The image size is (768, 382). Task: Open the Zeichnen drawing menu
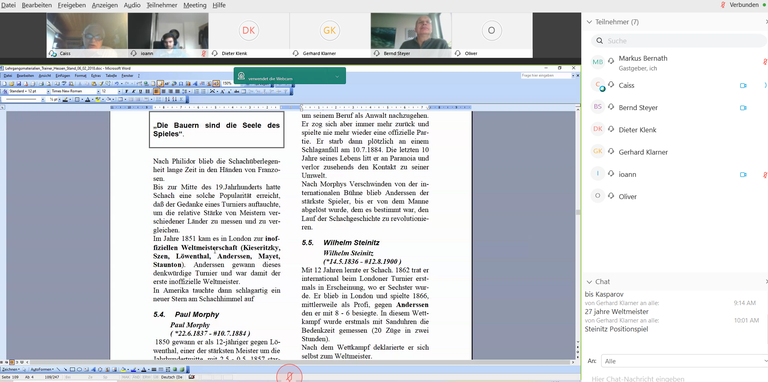tap(10, 369)
